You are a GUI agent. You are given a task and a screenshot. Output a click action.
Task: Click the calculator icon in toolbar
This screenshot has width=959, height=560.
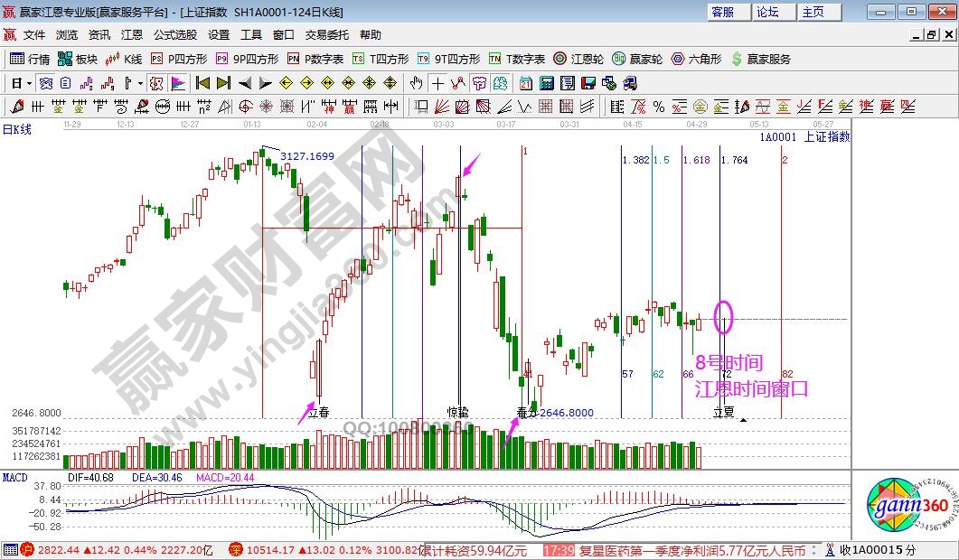pyautogui.click(x=546, y=83)
